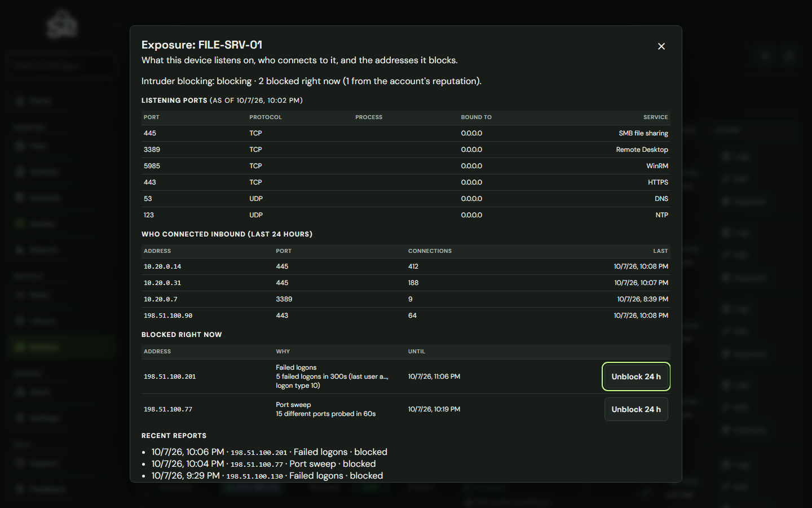Click listening port 123
Screen dimensions: 812x508
click(149, 215)
